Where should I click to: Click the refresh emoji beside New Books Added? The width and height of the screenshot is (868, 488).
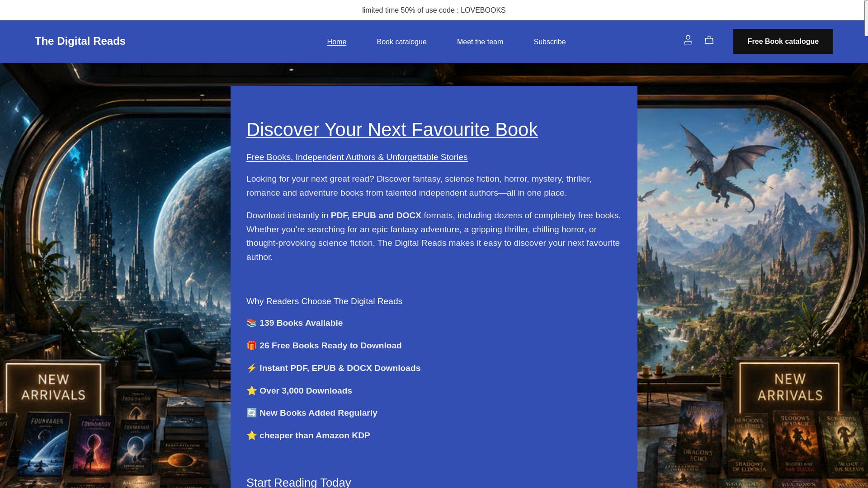pos(252,413)
